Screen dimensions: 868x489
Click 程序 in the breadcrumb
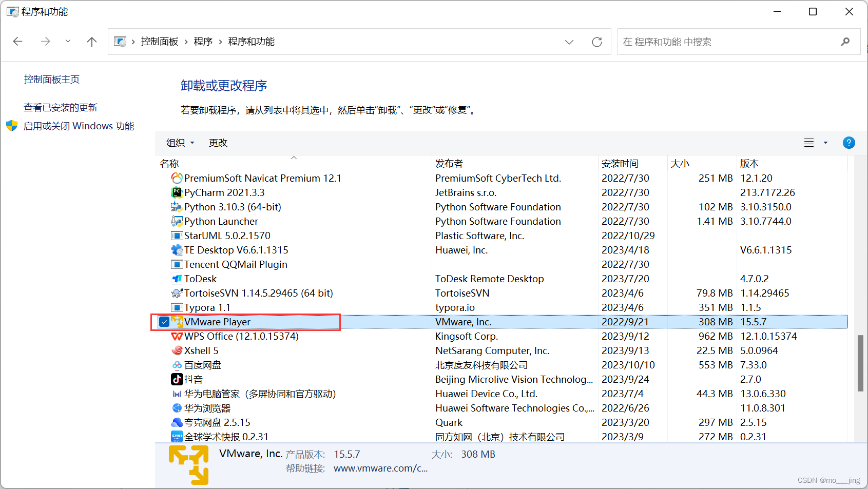coord(203,42)
